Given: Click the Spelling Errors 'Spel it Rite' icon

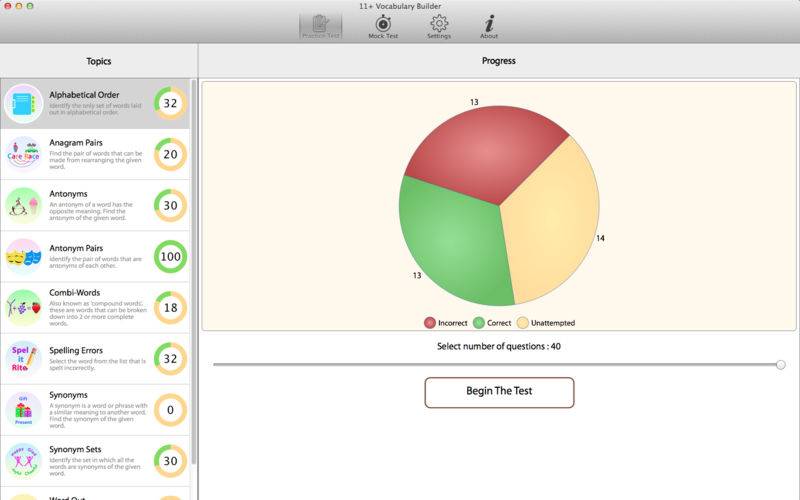Looking at the screenshot, I should click(23, 359).
